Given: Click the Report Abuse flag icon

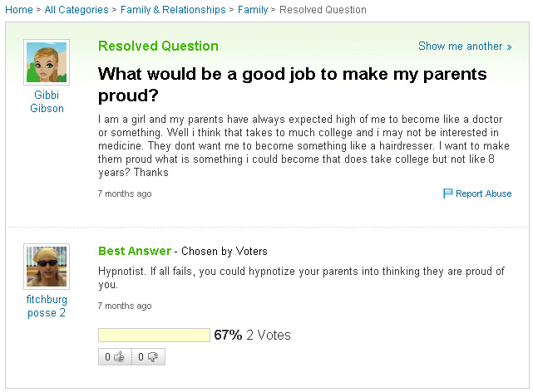Looking at the screenshot, I should pos(447,194).
